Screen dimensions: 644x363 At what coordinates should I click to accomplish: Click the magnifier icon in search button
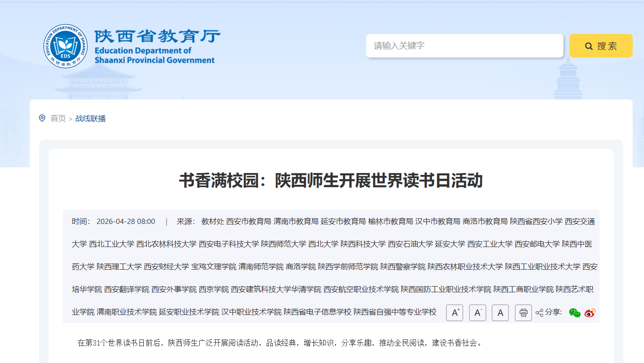pos(589,46)
